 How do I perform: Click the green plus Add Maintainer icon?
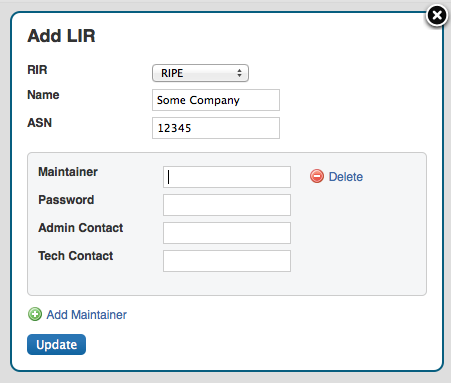pyautogui.click(x=35, y=314)
